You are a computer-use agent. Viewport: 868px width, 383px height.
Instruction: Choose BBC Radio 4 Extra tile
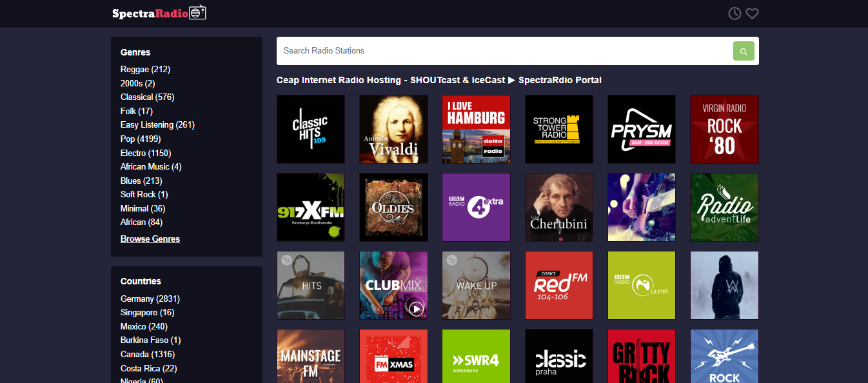pos(476,207)
